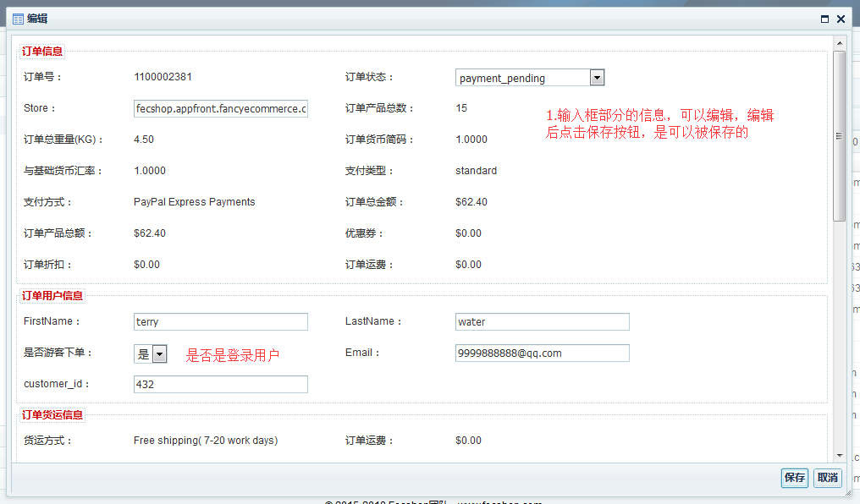Click the 优惠券 value $0.00
Viewport: 860px width, 504px height.
[x=468, y=233]
